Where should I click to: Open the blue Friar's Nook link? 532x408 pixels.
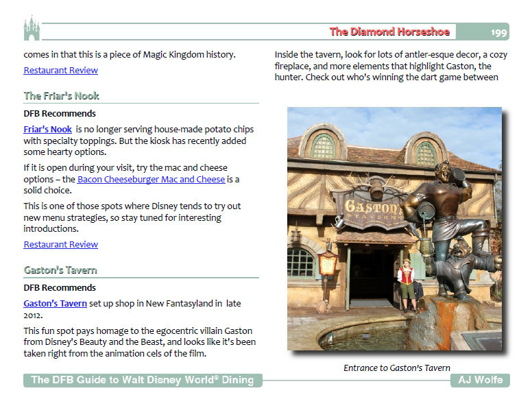tap(48, 129)
